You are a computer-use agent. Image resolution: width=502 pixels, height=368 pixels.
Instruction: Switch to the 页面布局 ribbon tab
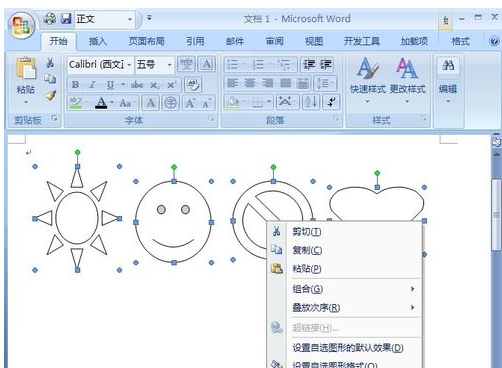coord(146,41)
